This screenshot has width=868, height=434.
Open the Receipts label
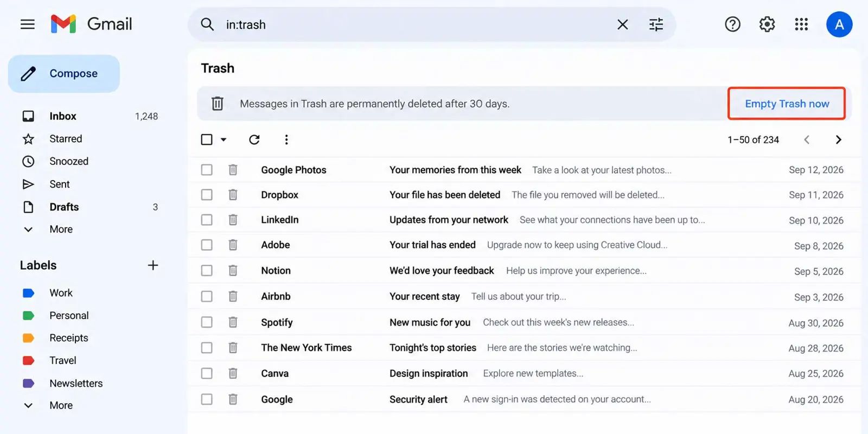[x=69, y=338]
